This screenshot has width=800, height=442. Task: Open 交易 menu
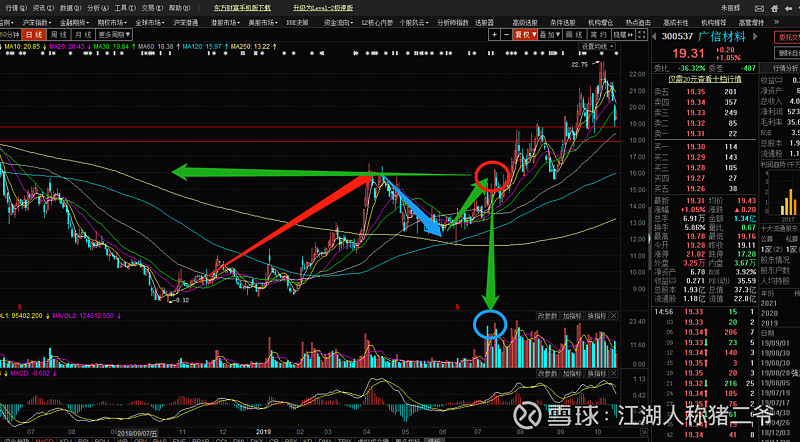pos(152,8)
